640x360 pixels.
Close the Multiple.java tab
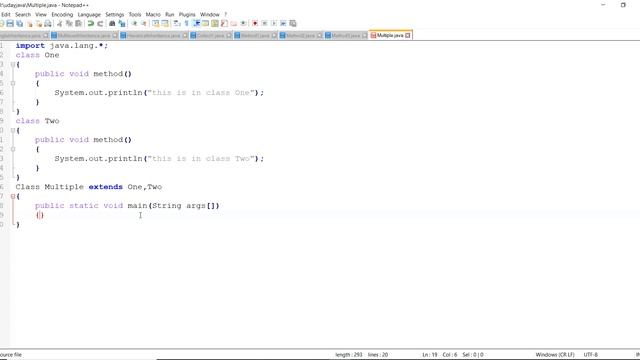(407, 36)
